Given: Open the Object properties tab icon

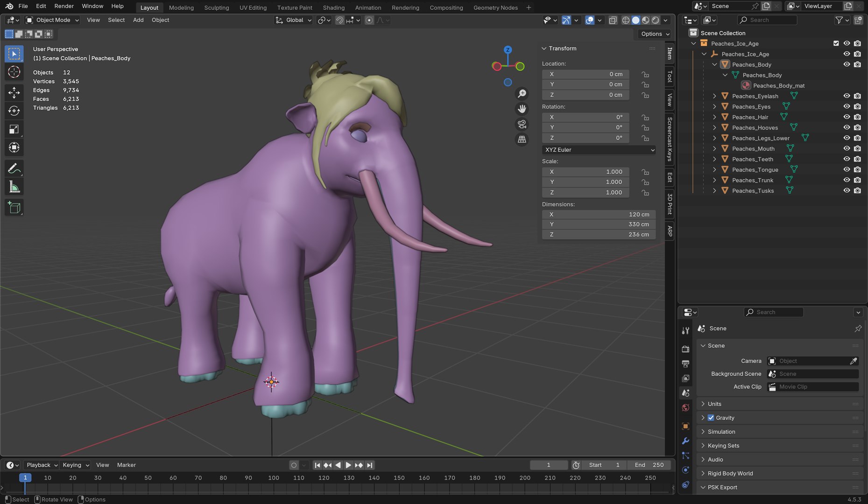Looking at the screenshot, I should (x=685, y=426).
